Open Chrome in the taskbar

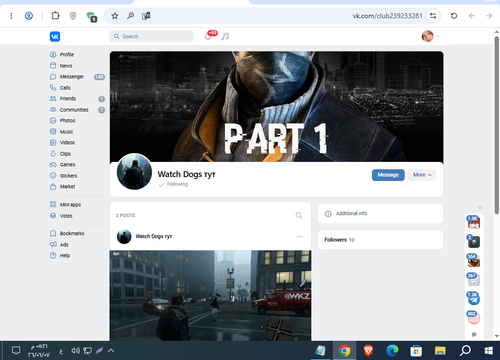pos(344,351)
